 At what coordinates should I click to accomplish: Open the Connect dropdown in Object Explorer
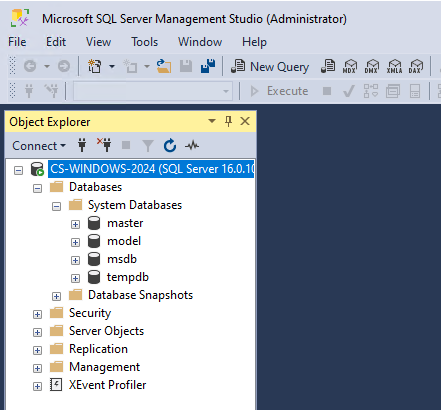pyautogui.click(x=39, y=146)
